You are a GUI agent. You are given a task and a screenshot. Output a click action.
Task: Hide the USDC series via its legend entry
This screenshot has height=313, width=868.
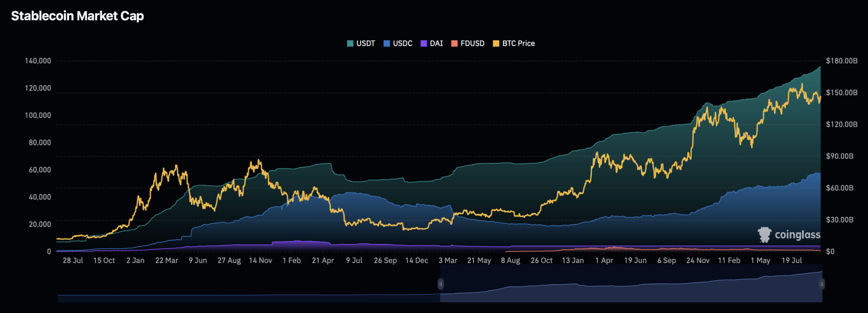398,43
